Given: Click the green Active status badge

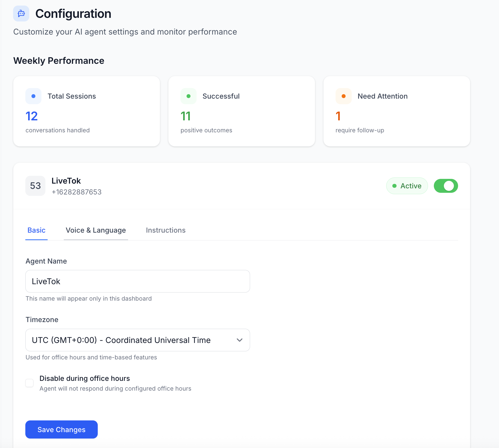Looking at the screenshot, I should click(407, 186).
